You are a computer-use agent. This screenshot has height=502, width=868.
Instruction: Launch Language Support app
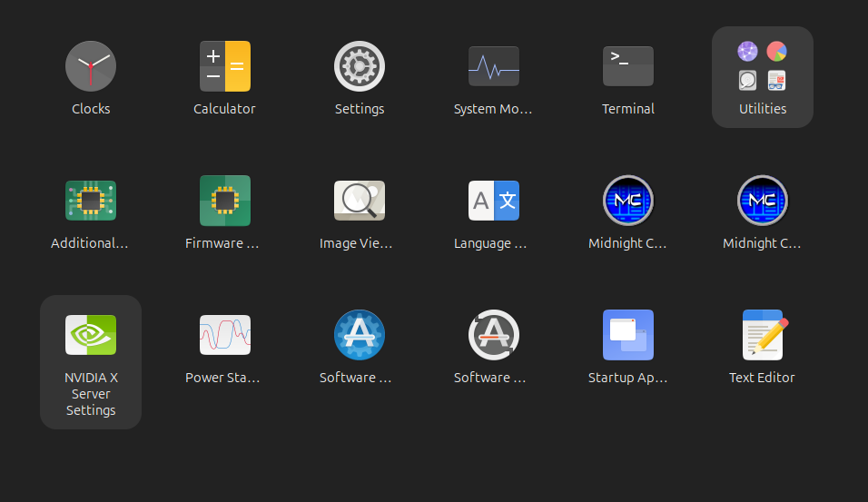(x=494, y=202)
